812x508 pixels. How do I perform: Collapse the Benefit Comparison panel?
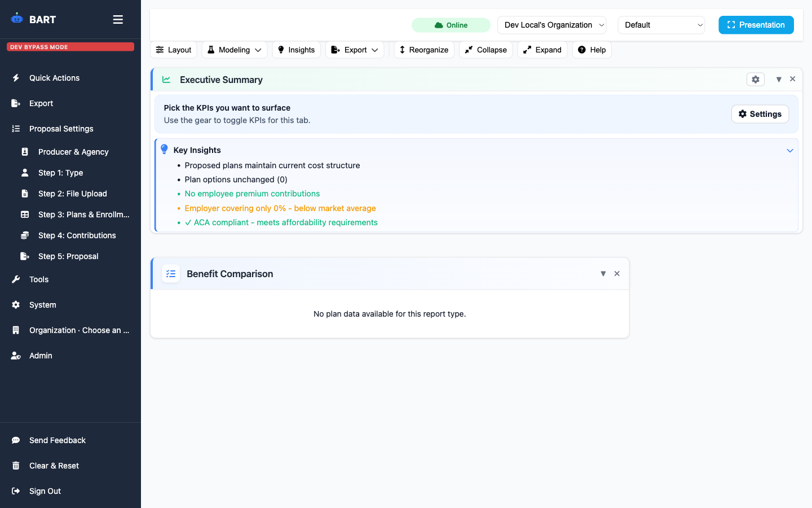pyautogui.click(x=603, y=273)
